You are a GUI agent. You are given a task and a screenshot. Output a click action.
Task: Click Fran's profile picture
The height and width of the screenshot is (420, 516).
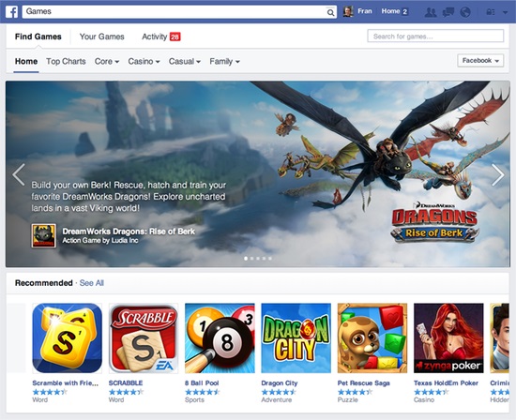point(348,11)
